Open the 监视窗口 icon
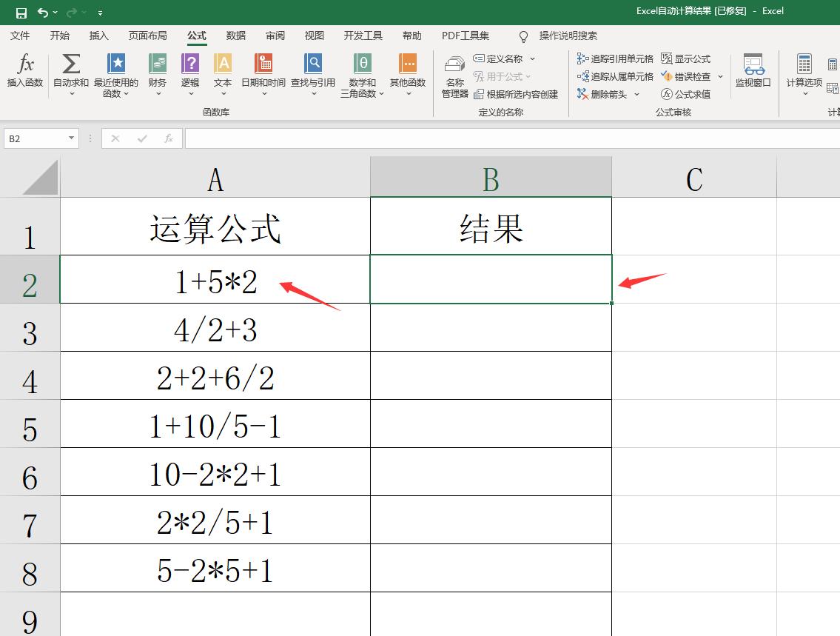The image size is (840, 636). click(x=753, y=64)
